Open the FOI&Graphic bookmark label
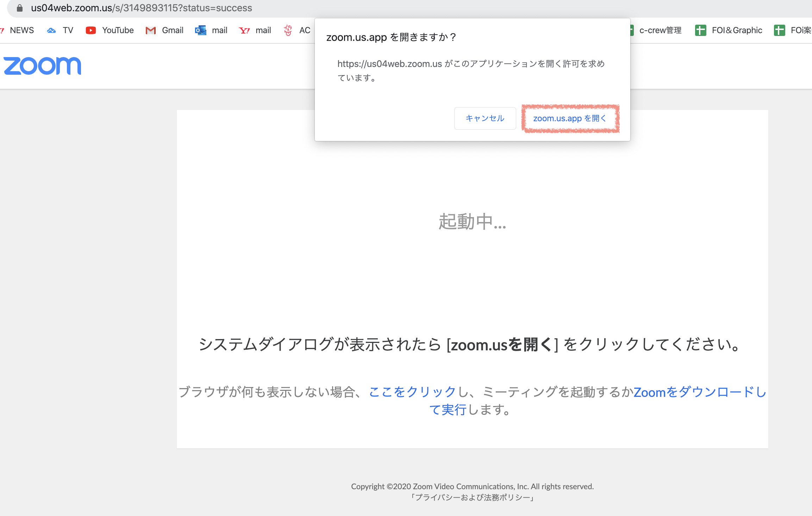Image resolution: width=812 pixels, height=516 pixels. click(737, 30)
